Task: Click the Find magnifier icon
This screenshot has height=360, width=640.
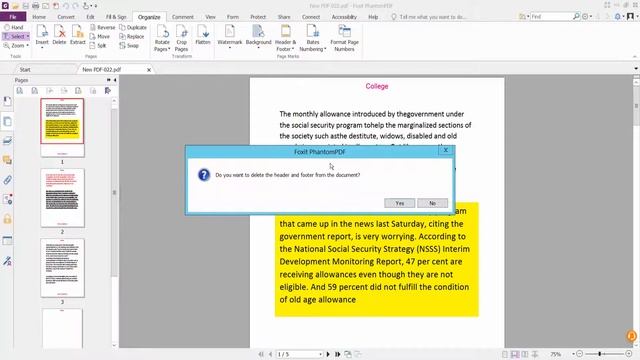Action: click(576, 16)
